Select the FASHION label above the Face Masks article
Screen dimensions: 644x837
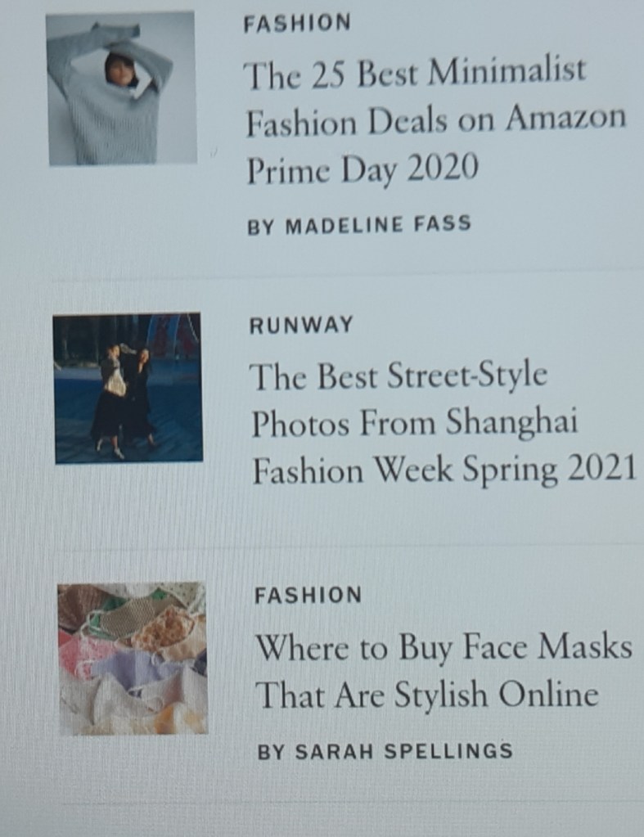pos(308,595)
